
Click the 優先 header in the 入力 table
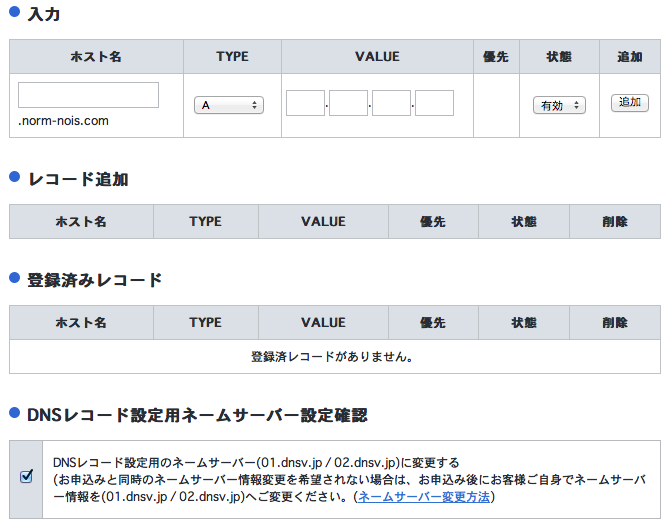click(x=496, y=57)
